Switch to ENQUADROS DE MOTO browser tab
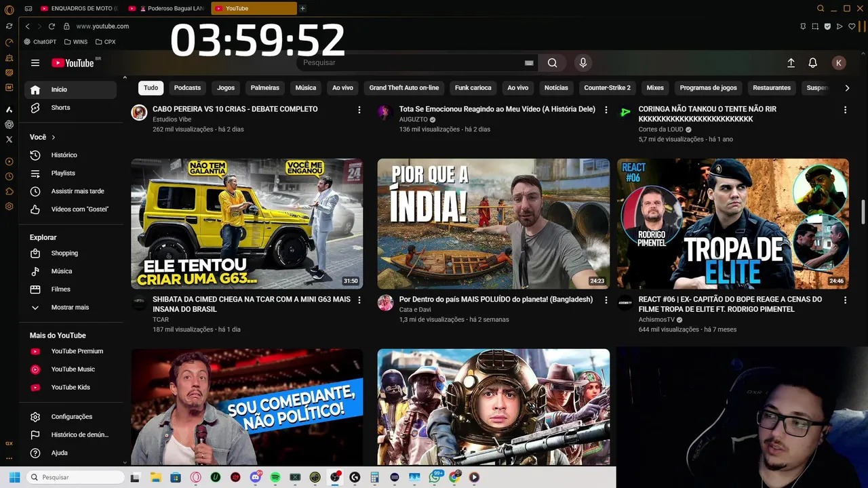The image size is (868, 488). click(80, 9)
